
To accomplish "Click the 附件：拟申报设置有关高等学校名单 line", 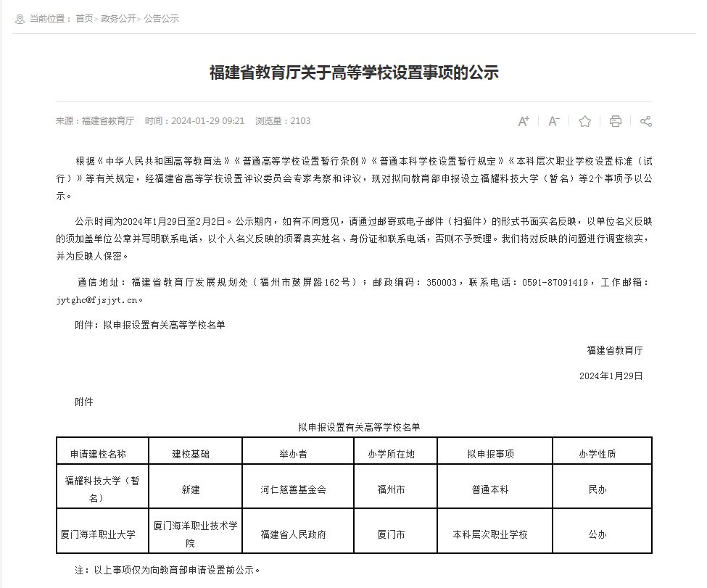I will pyautogui.click(x=150, y=326).
